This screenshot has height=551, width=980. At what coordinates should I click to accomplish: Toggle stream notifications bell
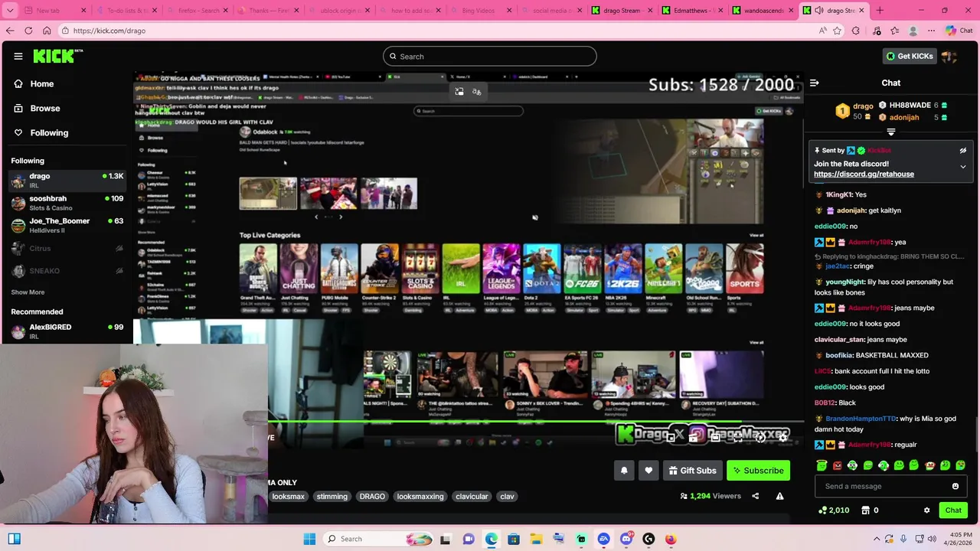[x=624, y=471]
